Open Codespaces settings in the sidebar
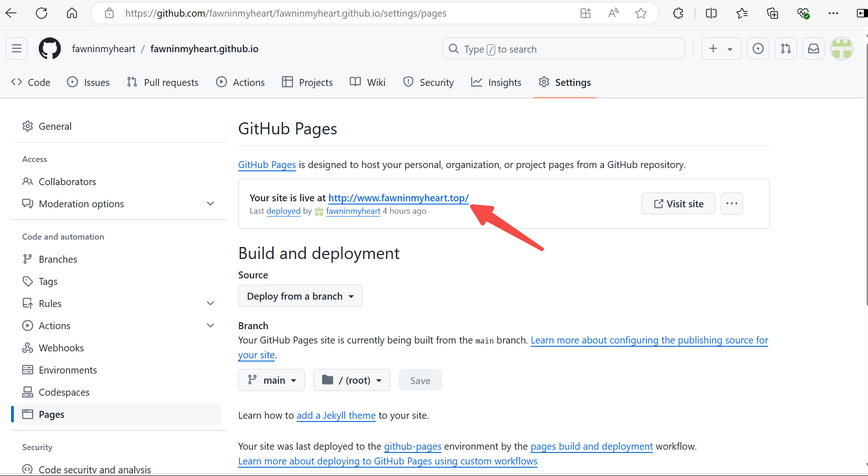868x476 pixels. pyautogui.click(x=119, y=392)
